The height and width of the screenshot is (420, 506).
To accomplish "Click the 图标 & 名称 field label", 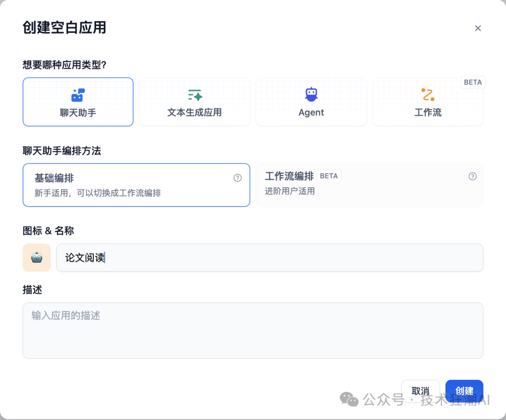I will (x=48, y=231).
